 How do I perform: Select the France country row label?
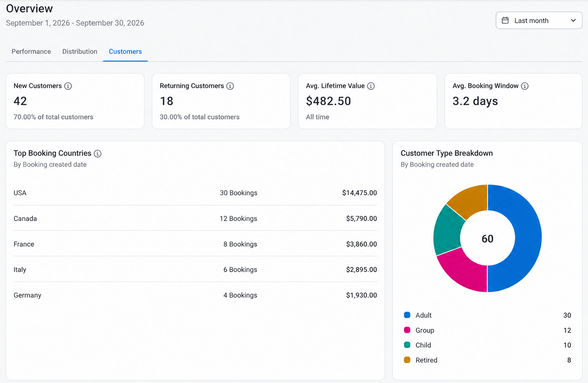24,244
